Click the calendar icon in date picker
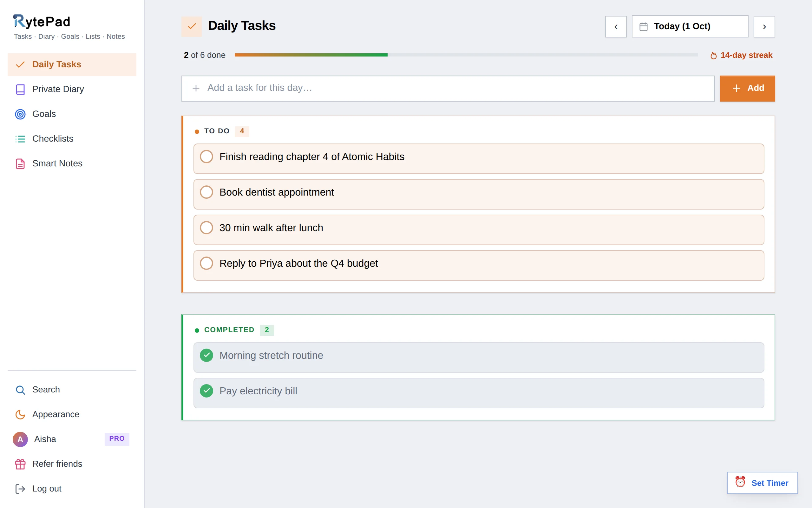Viewport: 812px width, 508px height. [643, 27]
